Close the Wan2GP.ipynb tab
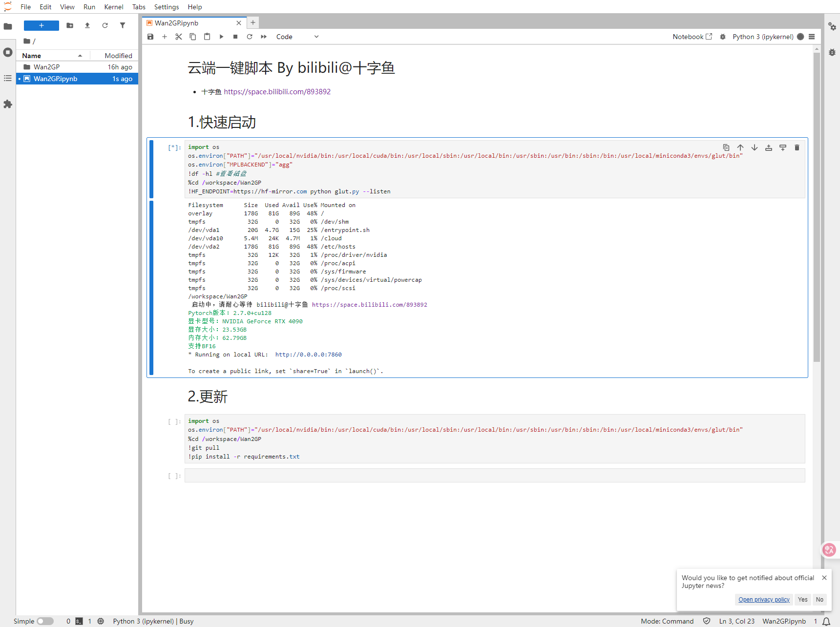The height and width of the screenshot is (627, 840). point(239,23)
